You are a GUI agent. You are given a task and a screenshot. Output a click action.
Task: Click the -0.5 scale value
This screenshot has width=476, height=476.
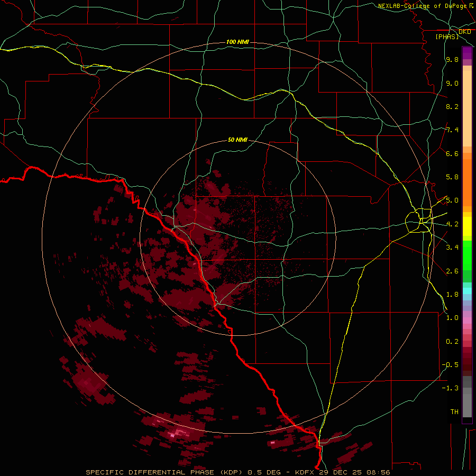(450, 365)
